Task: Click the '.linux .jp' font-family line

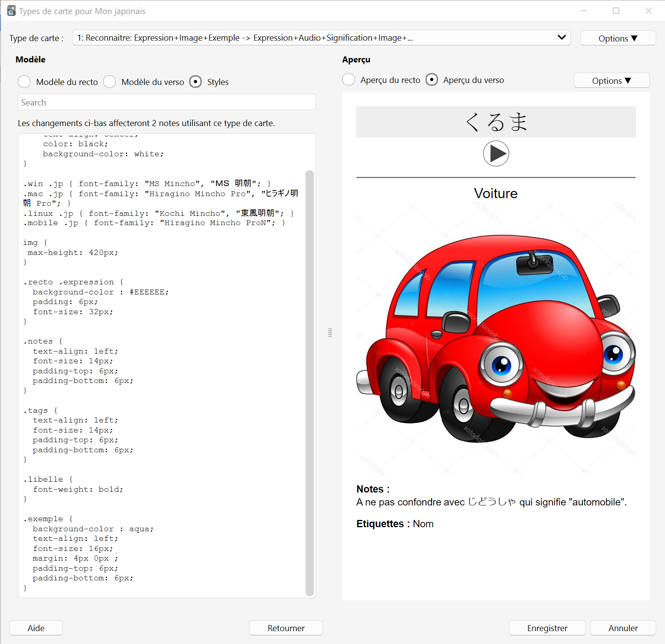Action: click(x=159, y=213)
